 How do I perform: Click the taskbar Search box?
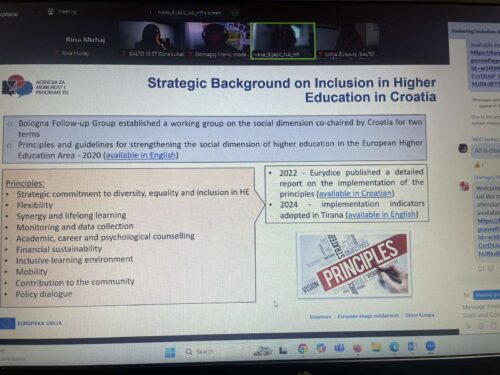tap(200, 352)
